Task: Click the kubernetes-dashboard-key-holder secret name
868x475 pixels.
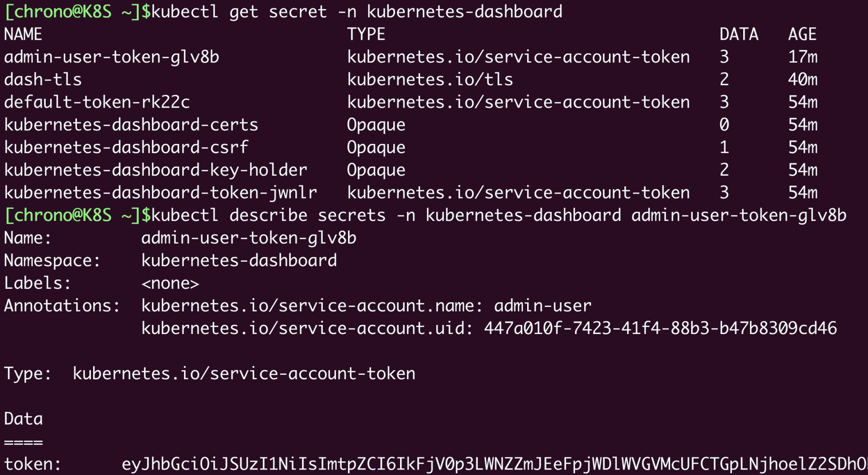Action: [156, 170]
